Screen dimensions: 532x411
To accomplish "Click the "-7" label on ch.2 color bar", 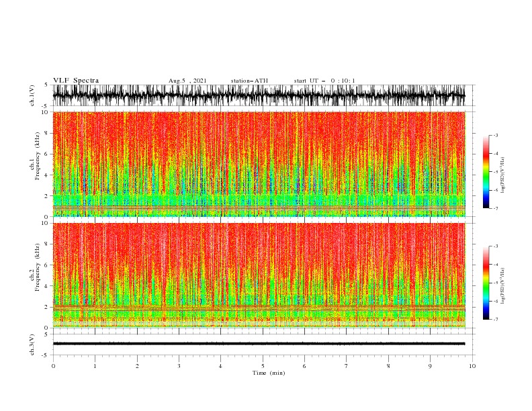I will [x=495, y=319].
